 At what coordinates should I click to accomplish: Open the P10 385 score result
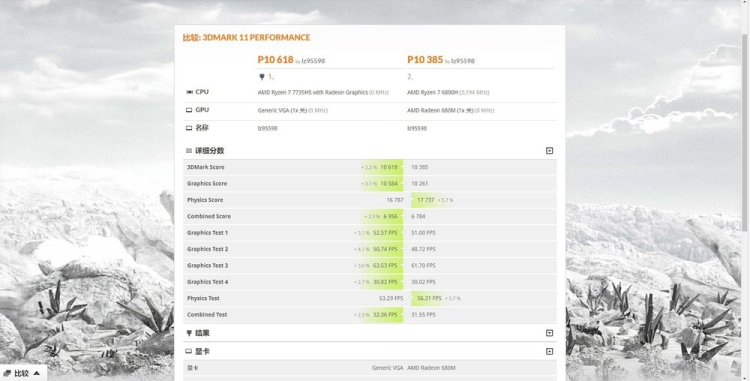[425, 60]
